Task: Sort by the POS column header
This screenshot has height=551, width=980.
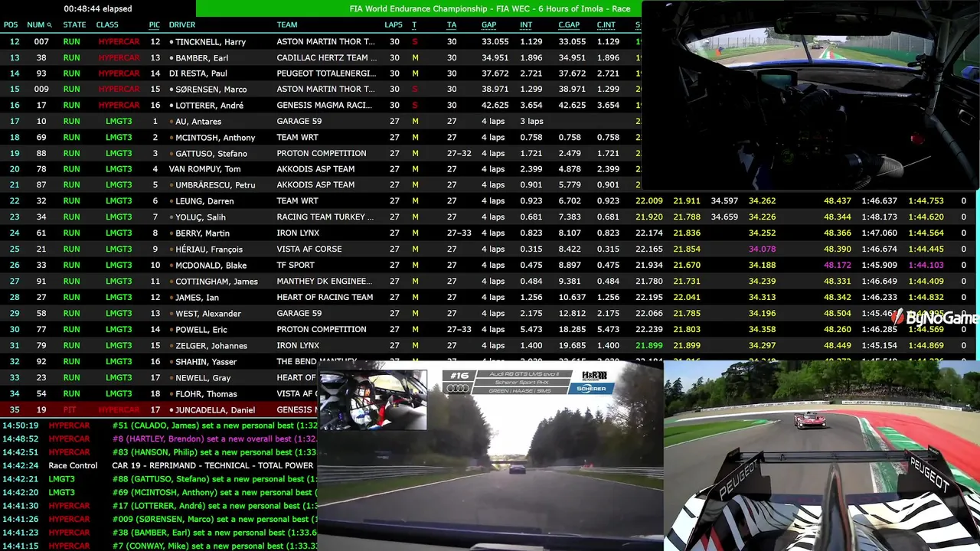Action: (x=11, y=24)
